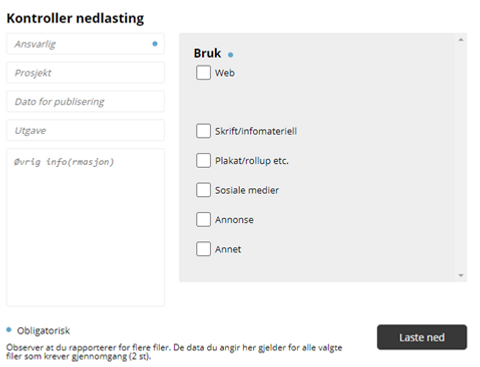
Task: Click into the Prosjekt field
Action: click(x=85, y=73)
